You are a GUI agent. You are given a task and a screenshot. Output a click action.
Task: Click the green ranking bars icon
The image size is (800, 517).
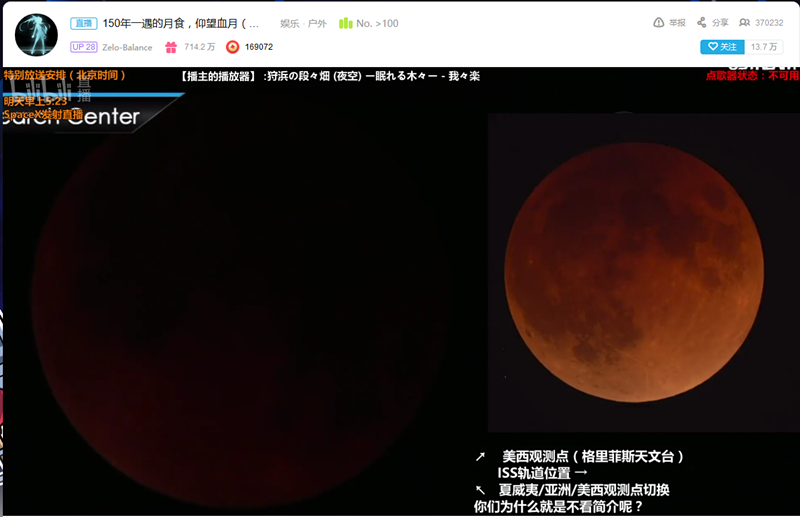click(x=345, y=23)
